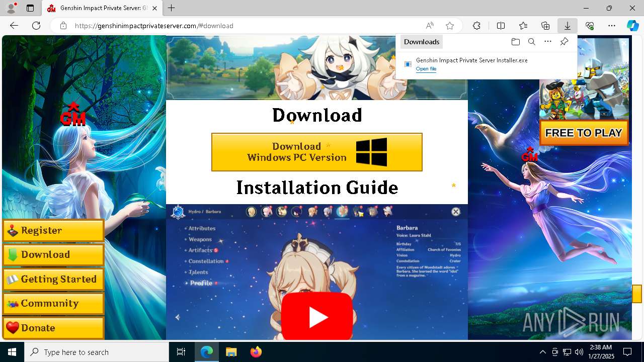
Task: Open the Community sidebar button
Action: coord(53,304)
